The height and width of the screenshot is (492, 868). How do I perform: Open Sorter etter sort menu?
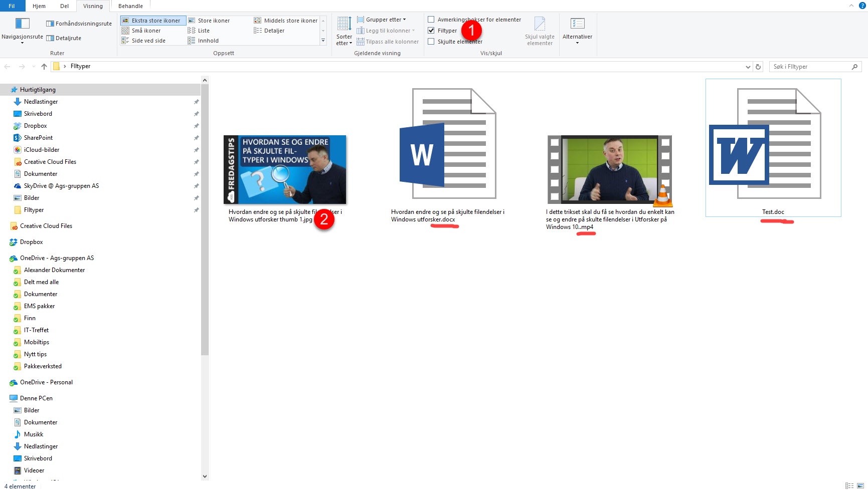344,31
